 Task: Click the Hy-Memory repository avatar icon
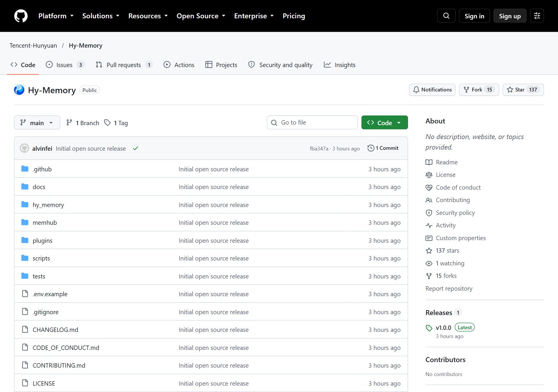coord(19,90)
